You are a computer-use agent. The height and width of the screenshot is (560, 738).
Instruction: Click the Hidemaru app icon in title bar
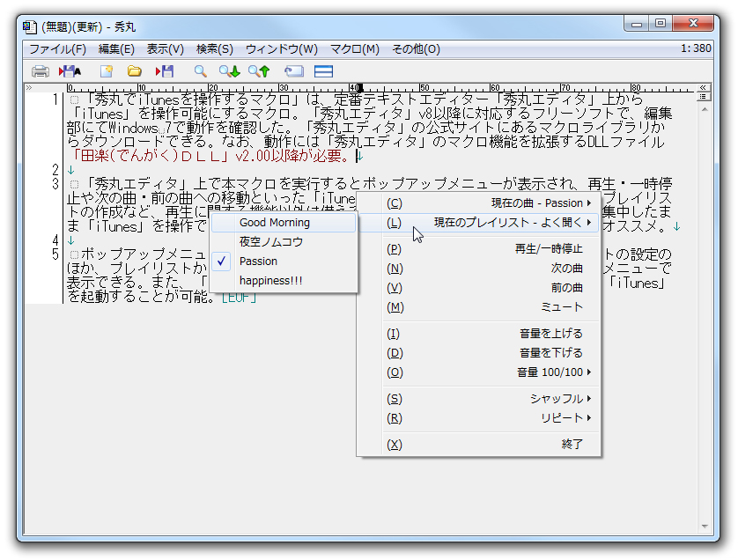pos(30,27)
